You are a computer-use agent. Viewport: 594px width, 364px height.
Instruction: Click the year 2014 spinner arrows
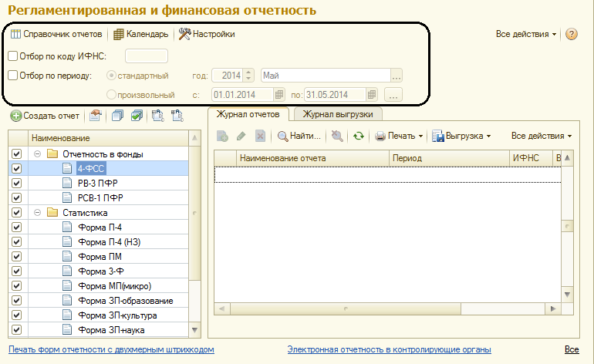248,76
